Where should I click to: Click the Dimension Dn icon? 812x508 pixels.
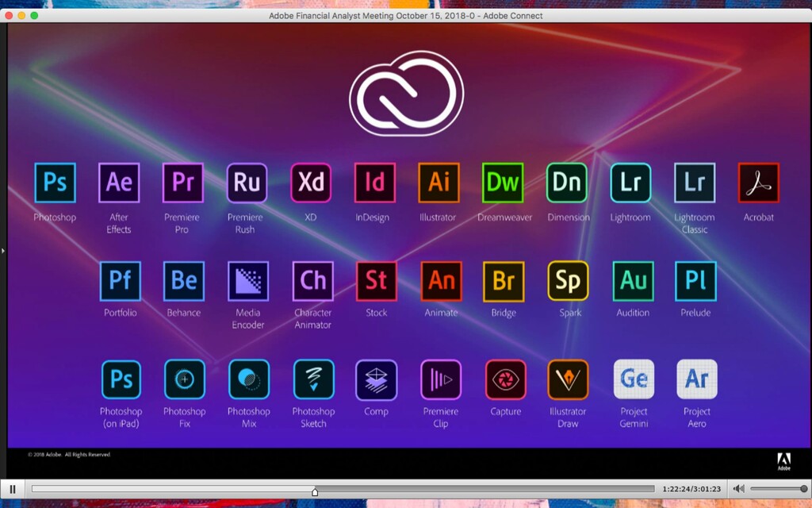567,183
